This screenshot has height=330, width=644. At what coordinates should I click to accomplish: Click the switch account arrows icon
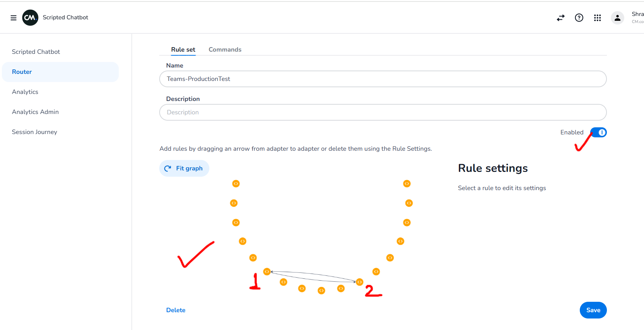(x=560, y=17)
